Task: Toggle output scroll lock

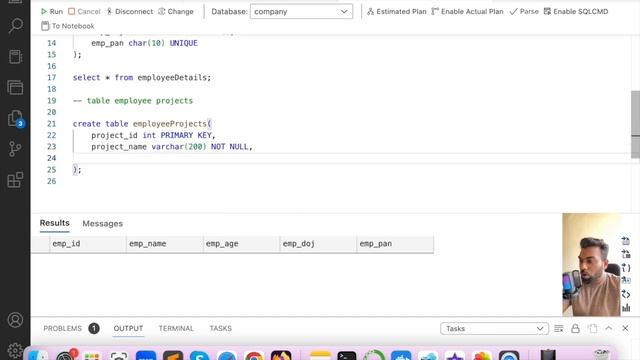Action: 576,329
